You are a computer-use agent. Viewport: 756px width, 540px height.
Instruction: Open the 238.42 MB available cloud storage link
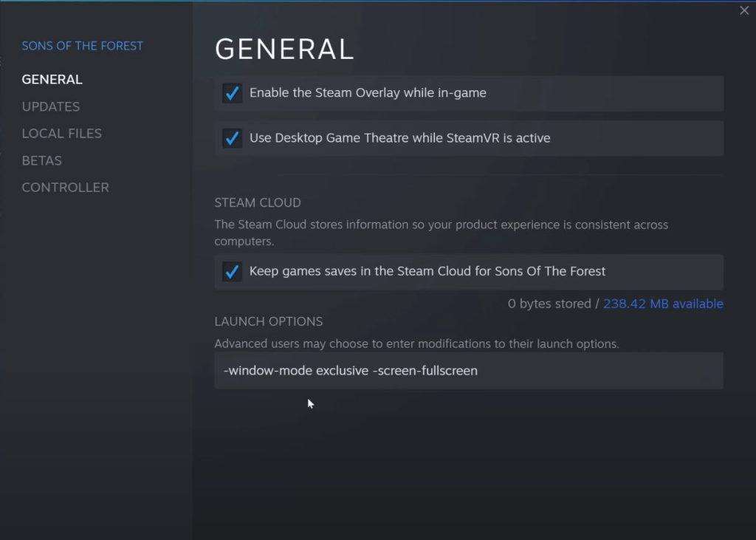(662, 304)
